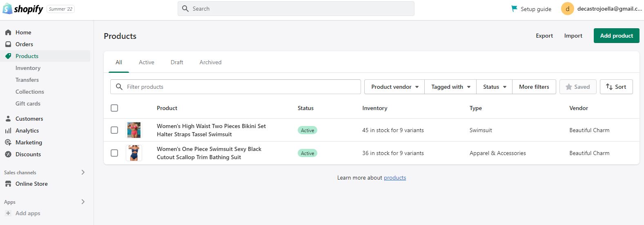The height and width of the screenshot is (225, 644).
Task: Click the Setup guide flag icon
Action: tap(514, 9)
